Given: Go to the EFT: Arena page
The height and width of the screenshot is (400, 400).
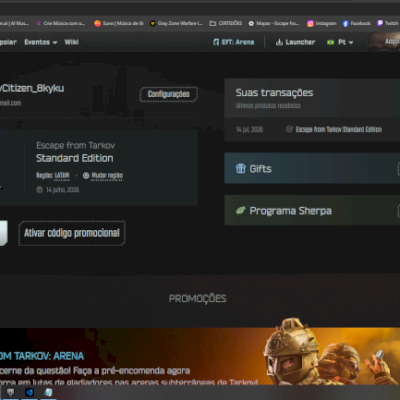Looking at the screenshot, I should [234, 42].
